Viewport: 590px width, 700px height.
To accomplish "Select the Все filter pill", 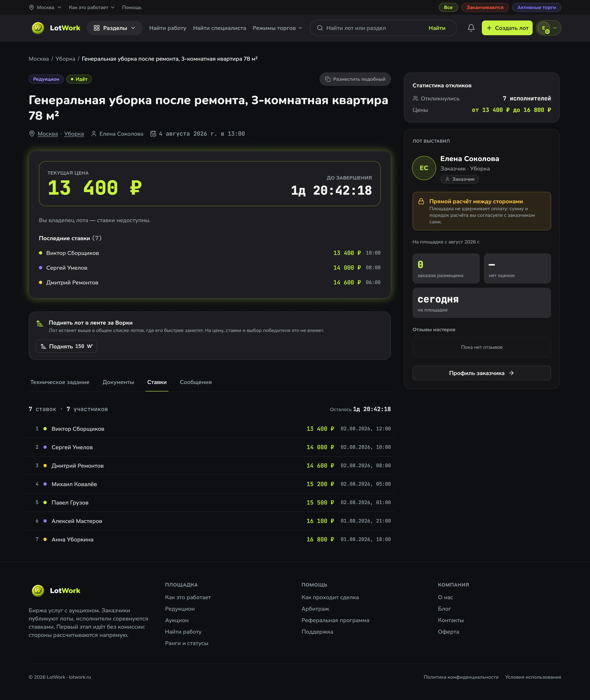I will pyautogui.click(x=448, y=7).
